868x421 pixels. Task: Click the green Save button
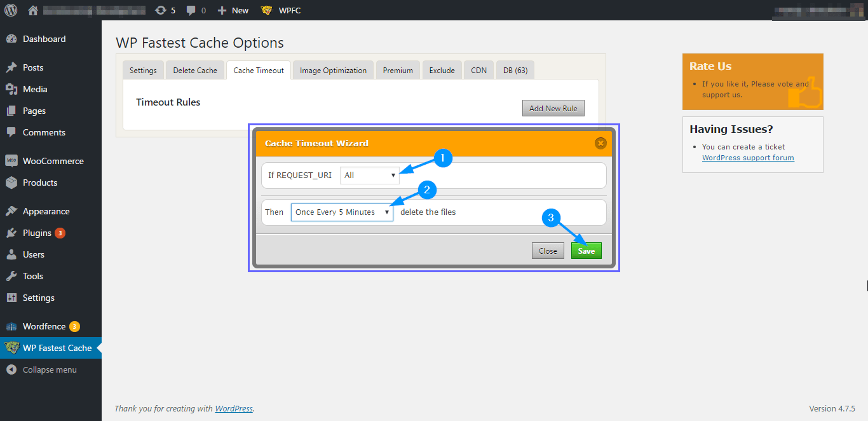[586, 251]
